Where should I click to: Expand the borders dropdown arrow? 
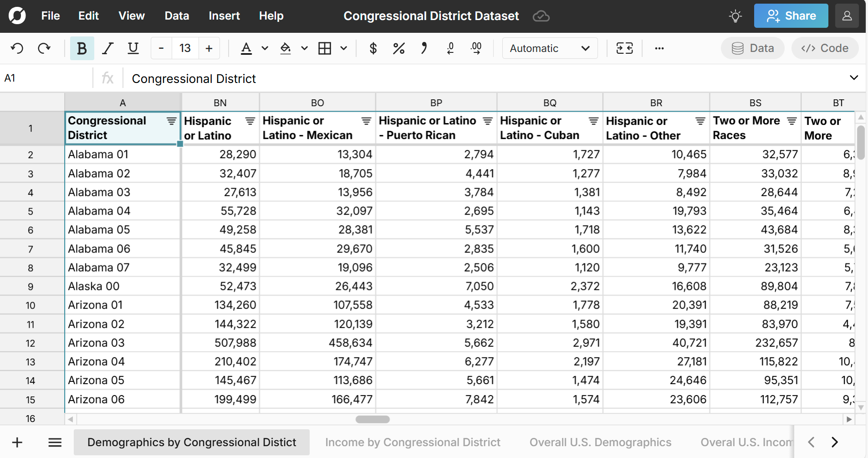click(x=344, y=48)
